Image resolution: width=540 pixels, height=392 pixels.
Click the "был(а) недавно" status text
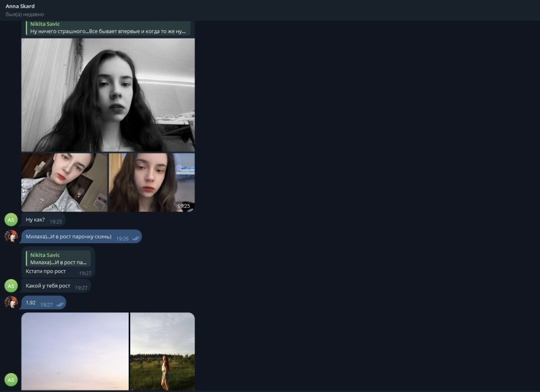(25, 14)
